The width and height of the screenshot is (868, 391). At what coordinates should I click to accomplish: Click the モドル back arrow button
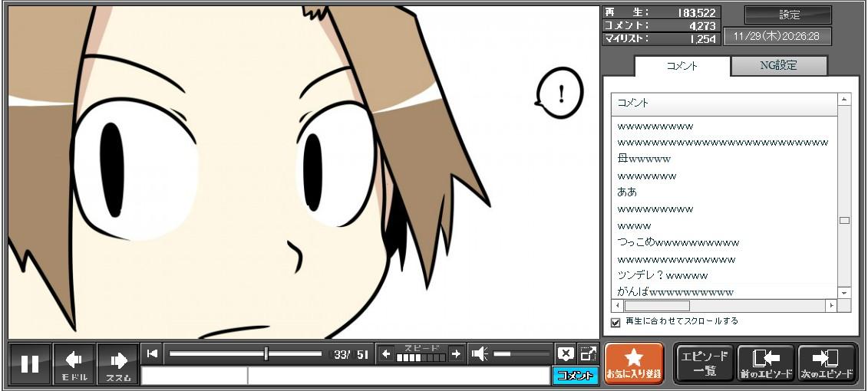pos(74,363)
